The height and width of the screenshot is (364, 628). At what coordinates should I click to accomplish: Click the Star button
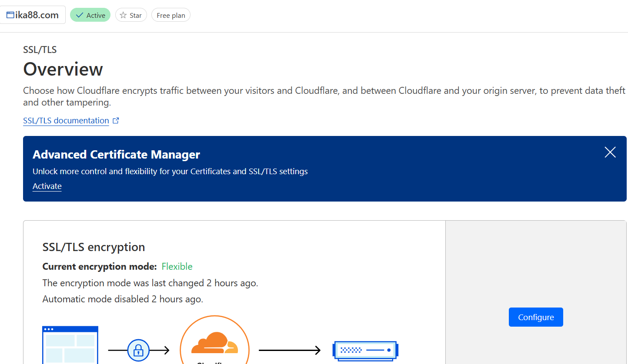tap(131, 15)
